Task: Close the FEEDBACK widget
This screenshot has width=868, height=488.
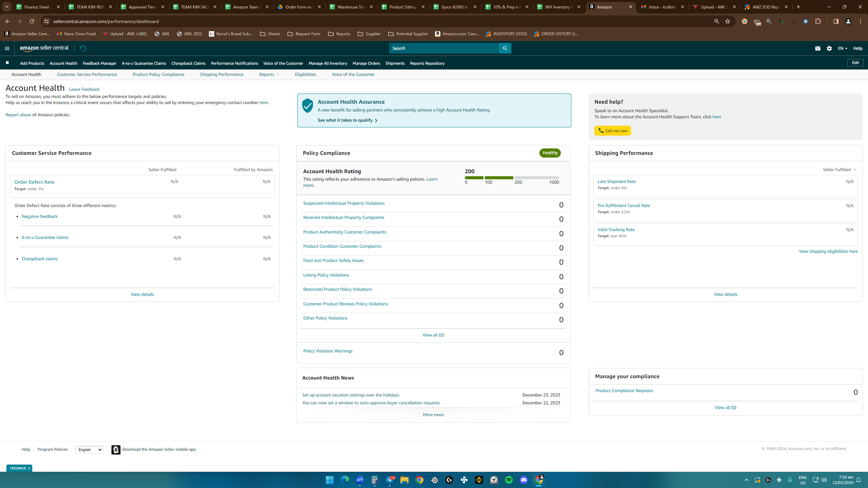Action: [29, 468]
